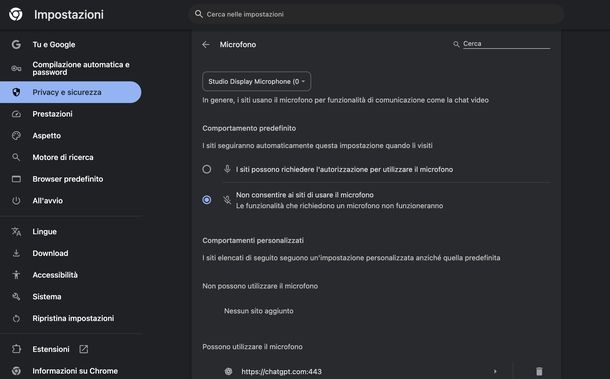
Task: Click the wrench icon for Sistema
Action: coord(16,297)
